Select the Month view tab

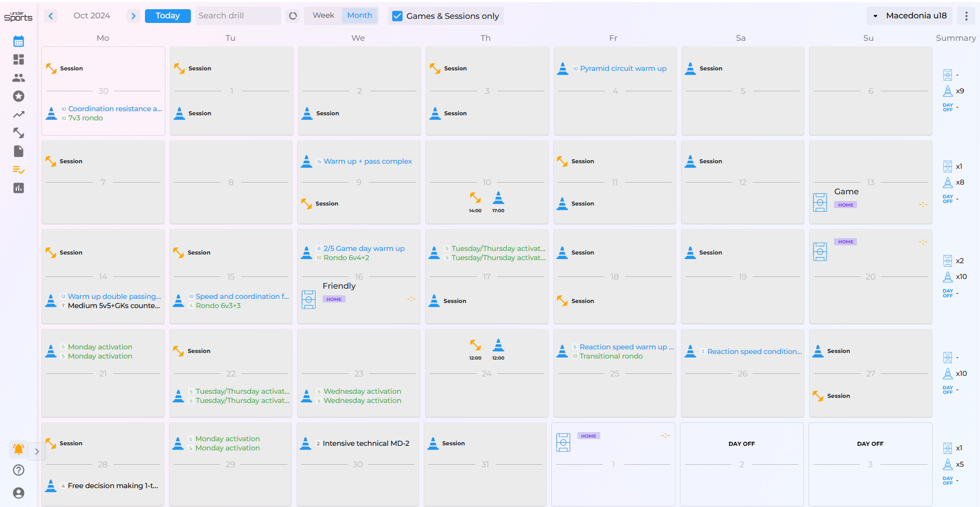click(359, 15)
